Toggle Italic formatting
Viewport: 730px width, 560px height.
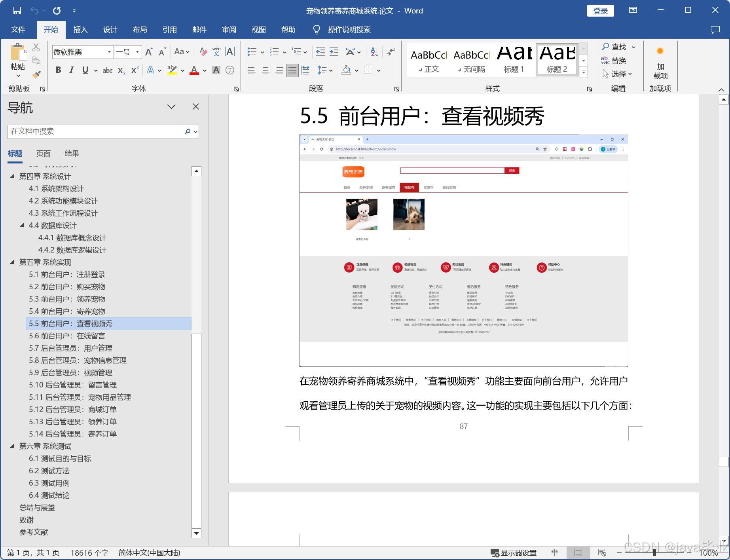(x=71, y=70)
